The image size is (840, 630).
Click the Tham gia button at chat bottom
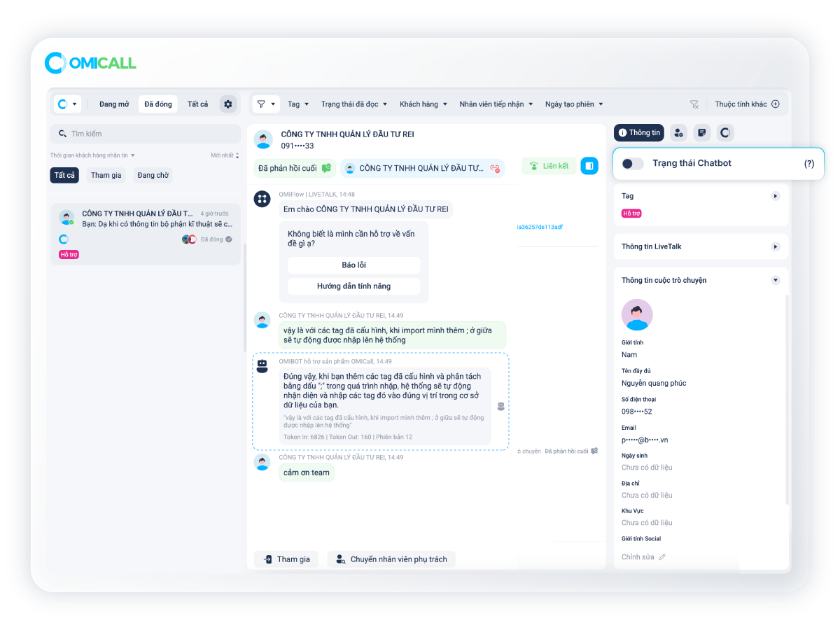[286, 559]
